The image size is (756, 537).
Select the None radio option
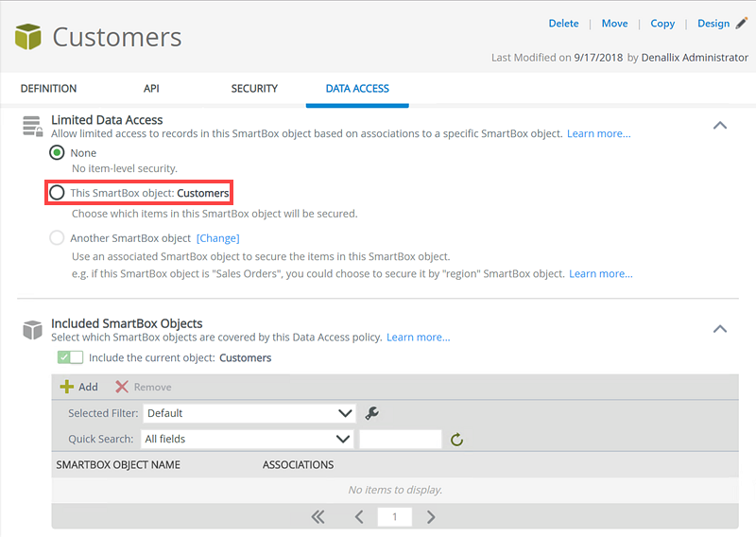[57, 153]
